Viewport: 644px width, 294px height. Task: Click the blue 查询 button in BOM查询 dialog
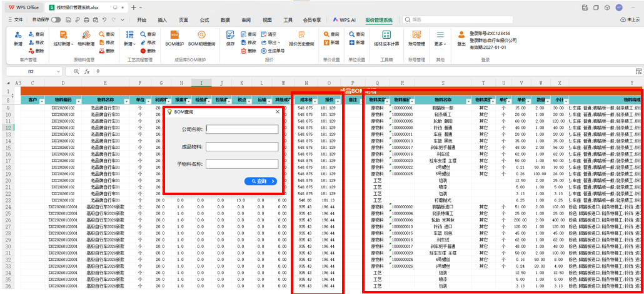click(x=260, y=181)
